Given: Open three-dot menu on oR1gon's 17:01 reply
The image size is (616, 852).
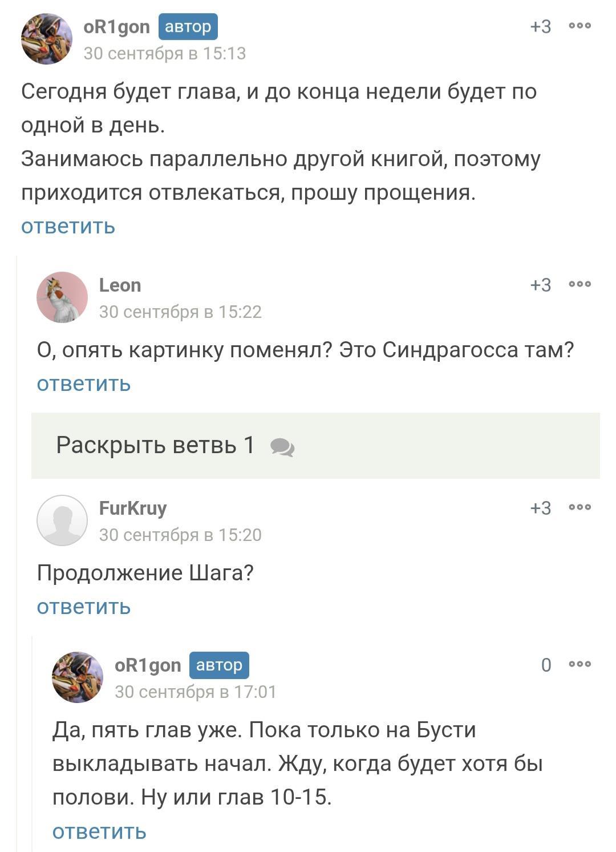Looking at the screenshot, I should coord(579,664).
